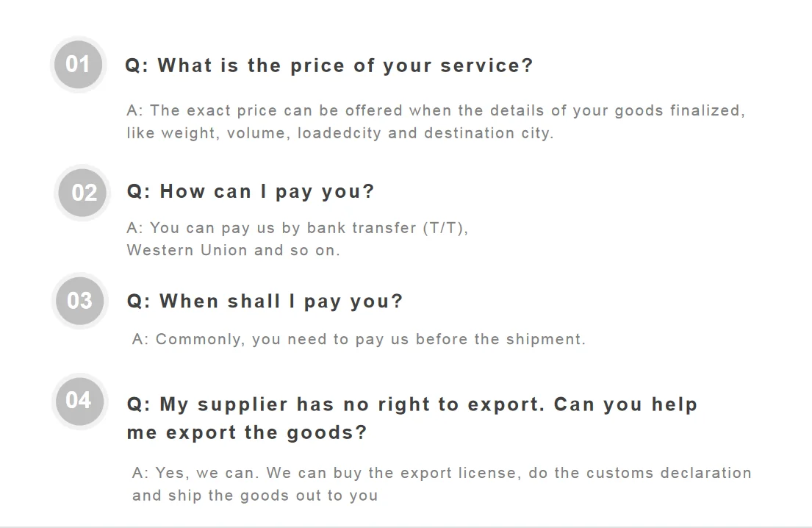Click "me export the goods?" question line
The height and width of the screenshot is (528, 812).
246,432
